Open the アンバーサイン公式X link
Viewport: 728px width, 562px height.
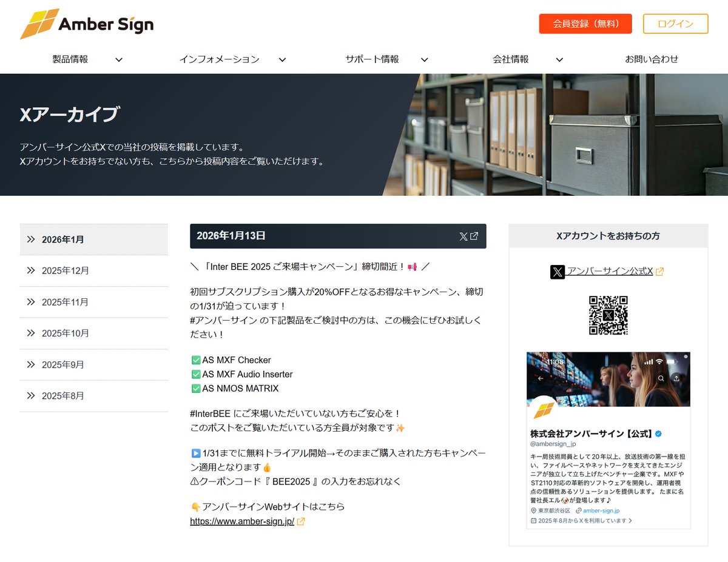[x=610, y=271]
